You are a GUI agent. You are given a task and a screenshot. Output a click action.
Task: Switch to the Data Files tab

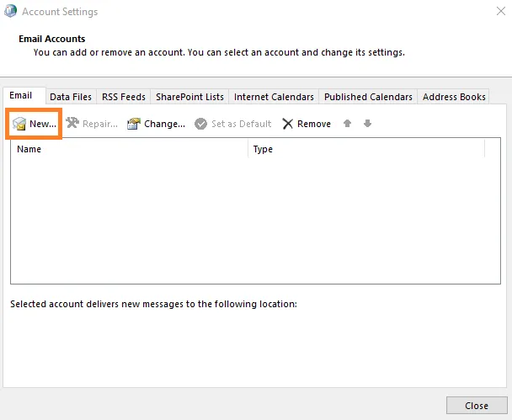[71, 97]
